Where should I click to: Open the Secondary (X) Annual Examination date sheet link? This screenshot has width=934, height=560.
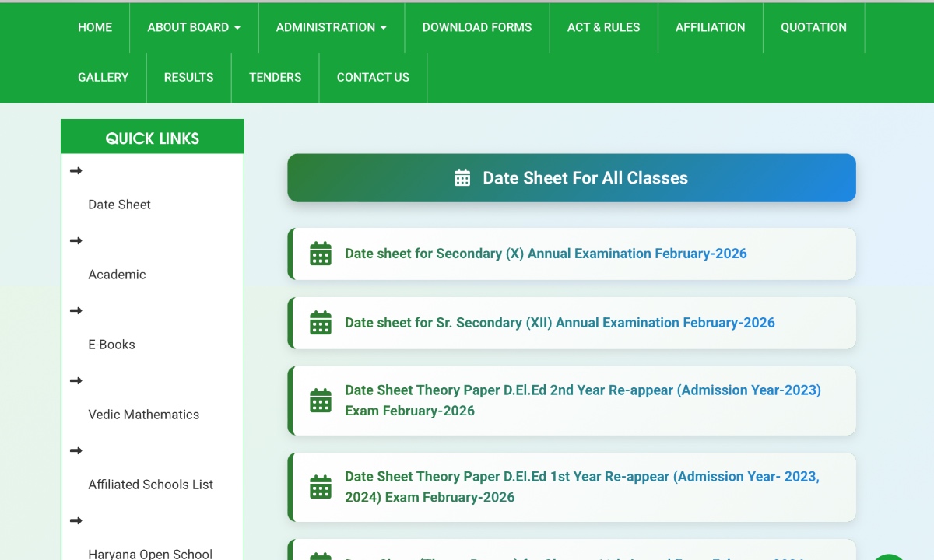(x=546, y=254)
